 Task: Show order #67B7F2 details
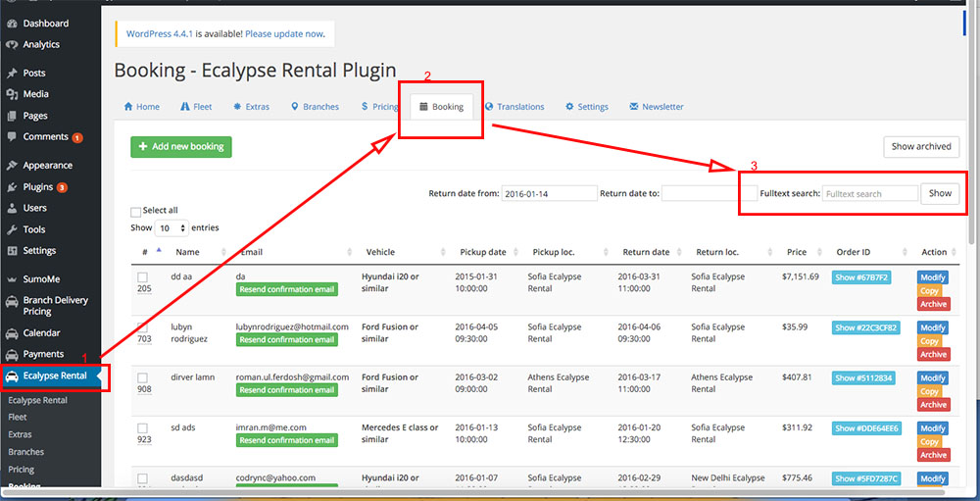click(861, 277)
